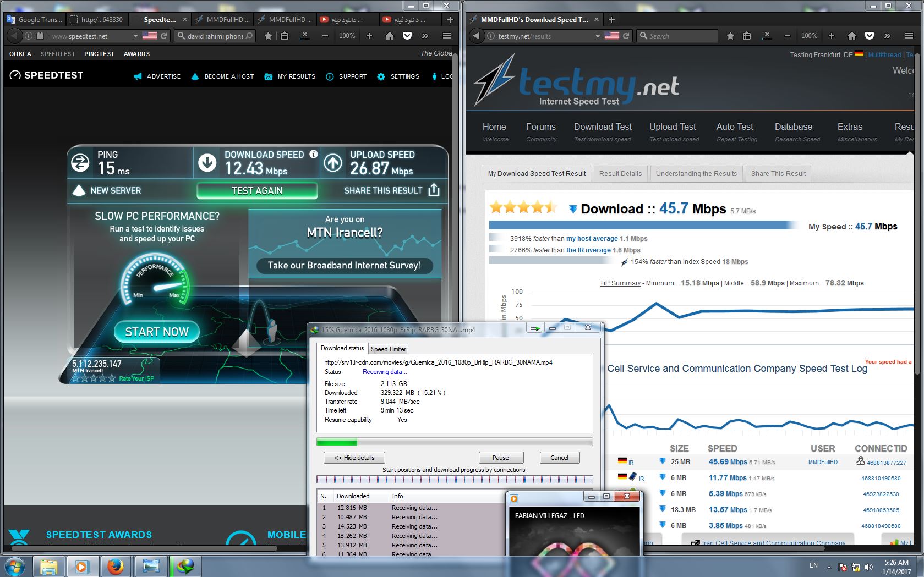Cancel the Guernica download
Viewport: 924px width, 577px height.
point(559,458)
